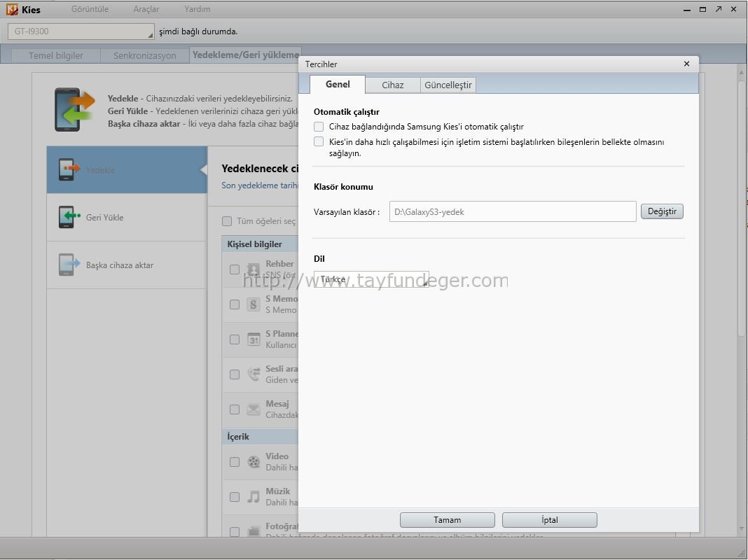The height and width of the screenshot is (560, 748).
Task: Open the Senkronizasyon tab
Action: pos(144,55)
